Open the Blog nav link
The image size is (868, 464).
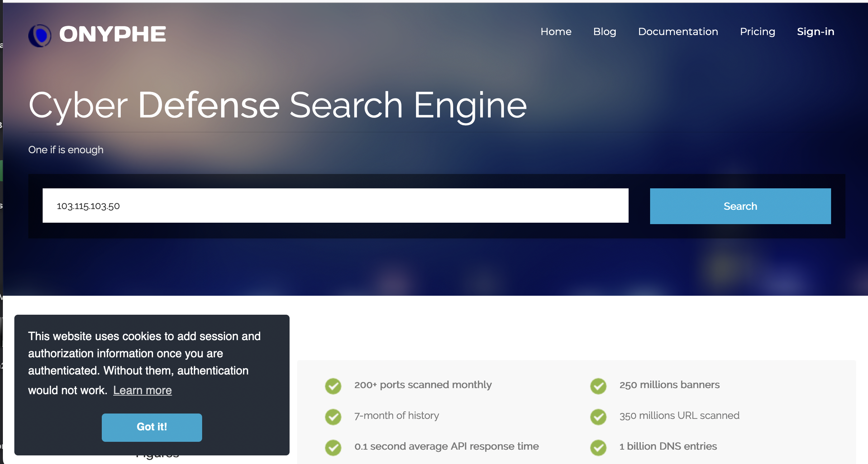[605, 32]
